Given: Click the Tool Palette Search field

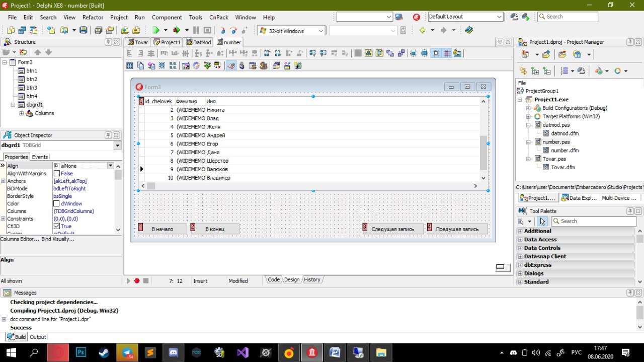Looking at the screenshot, I should click(x=594, y=221).
